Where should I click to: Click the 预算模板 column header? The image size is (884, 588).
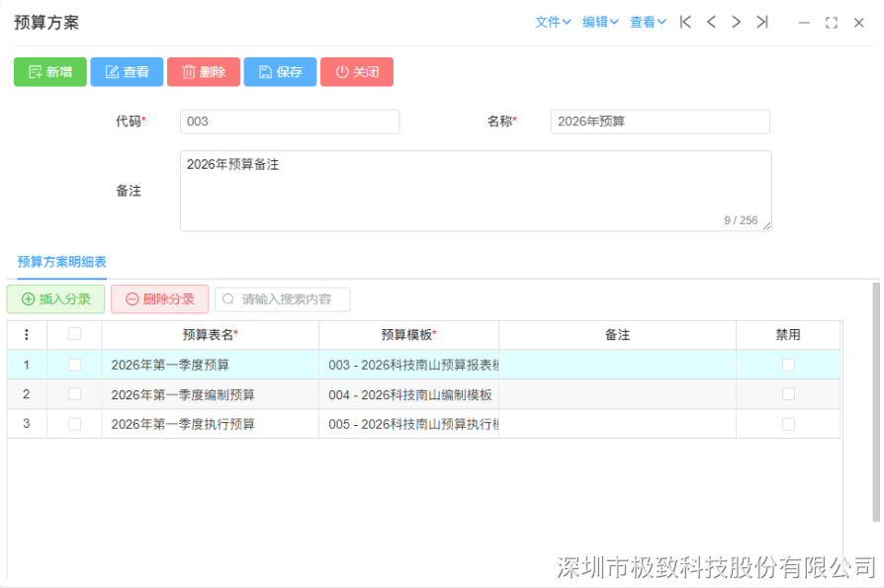coord(408,335)
